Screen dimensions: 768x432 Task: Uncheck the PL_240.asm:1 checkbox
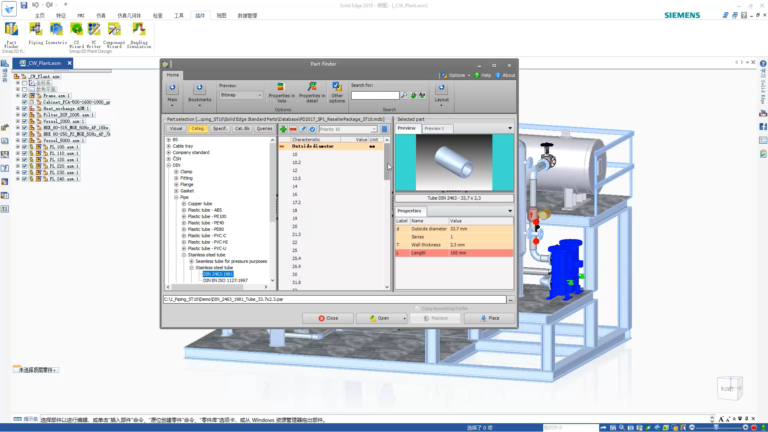tap(24, 179)
